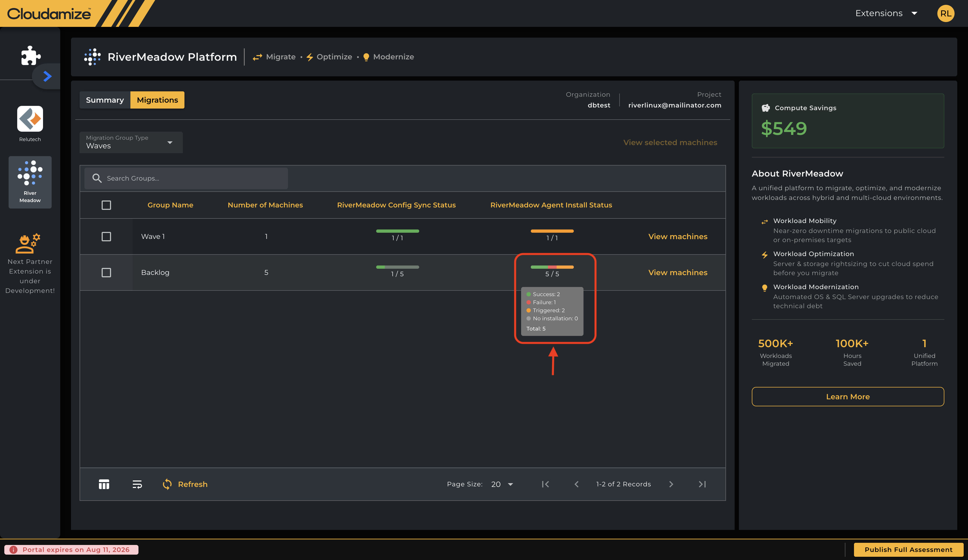
Task: Click the Workload Modernization lightbulb icon
Action: coord(765,288)
